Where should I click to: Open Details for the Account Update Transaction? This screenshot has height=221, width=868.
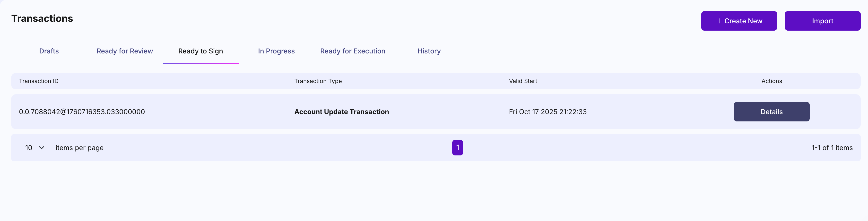(x=771, y=112)
